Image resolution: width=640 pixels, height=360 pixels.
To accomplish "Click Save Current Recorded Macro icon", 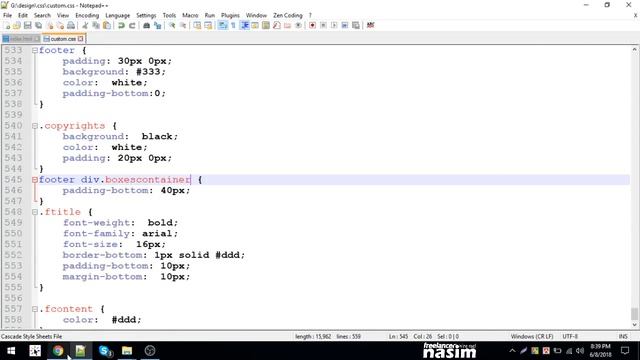I will (356, 25).
